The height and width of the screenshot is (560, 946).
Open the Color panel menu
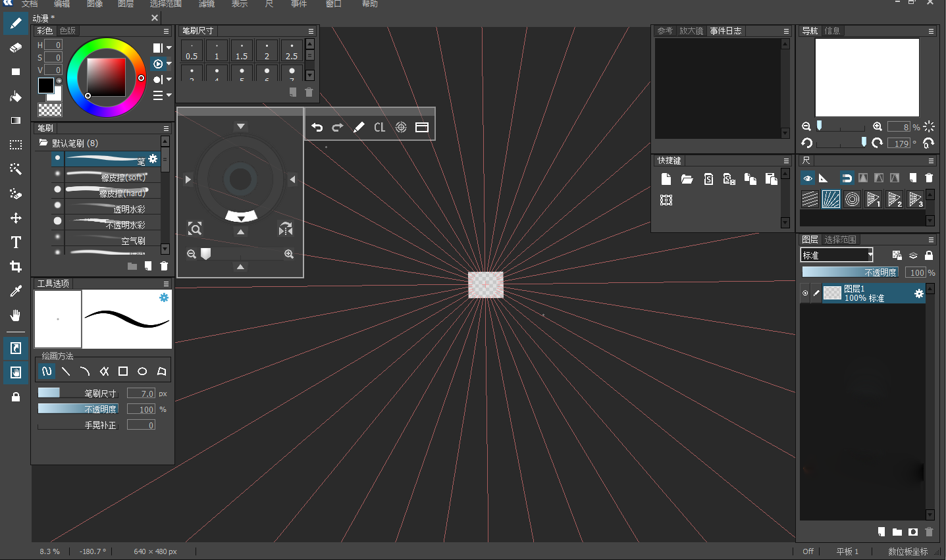pos(166,31)
